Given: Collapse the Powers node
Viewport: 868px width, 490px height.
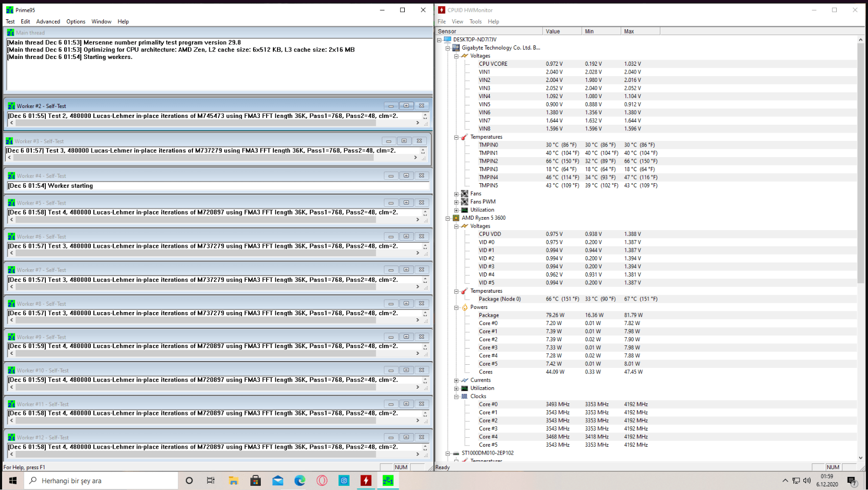Looking at the screenshot, I should [456, 307].
